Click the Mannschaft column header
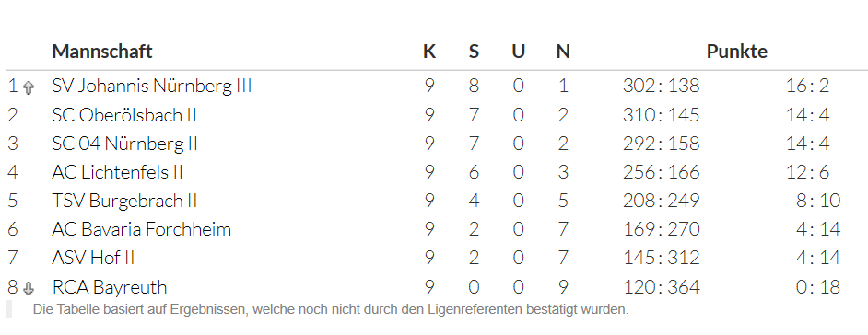The image size is (868, 335). 102,51
